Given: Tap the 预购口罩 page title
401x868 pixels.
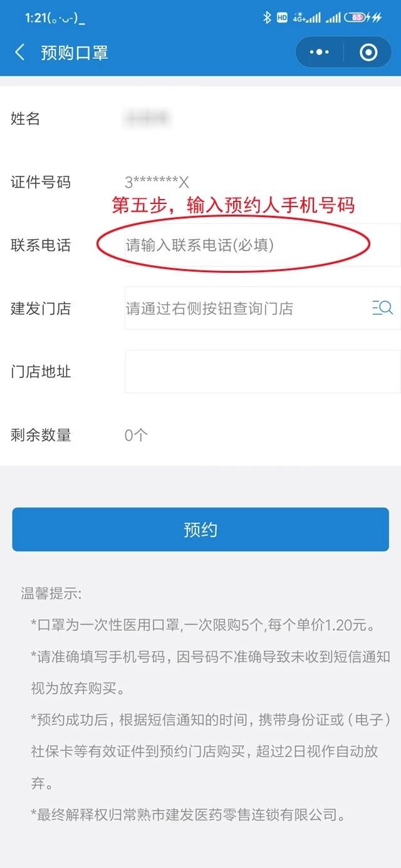Looking at the screenshot, I should [75, 53].
